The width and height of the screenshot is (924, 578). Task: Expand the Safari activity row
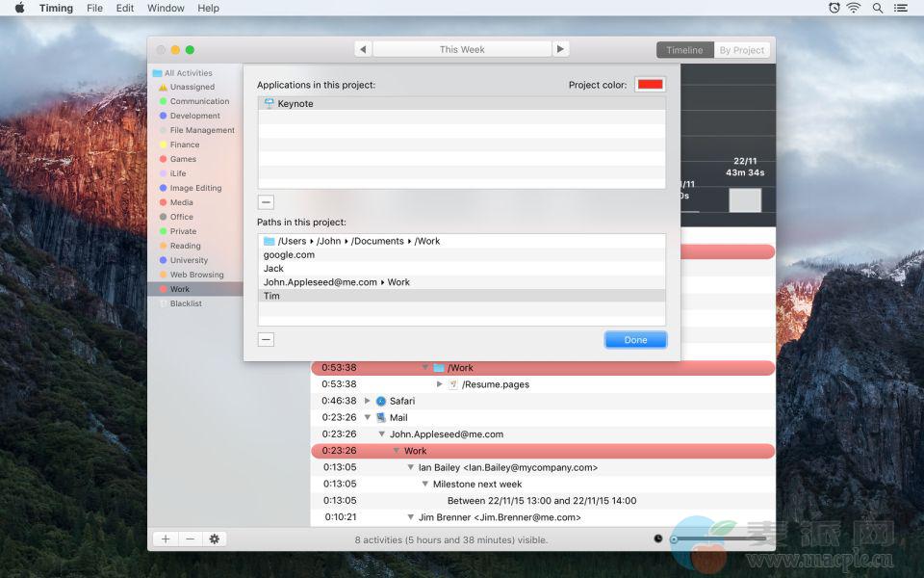[367, 401]
